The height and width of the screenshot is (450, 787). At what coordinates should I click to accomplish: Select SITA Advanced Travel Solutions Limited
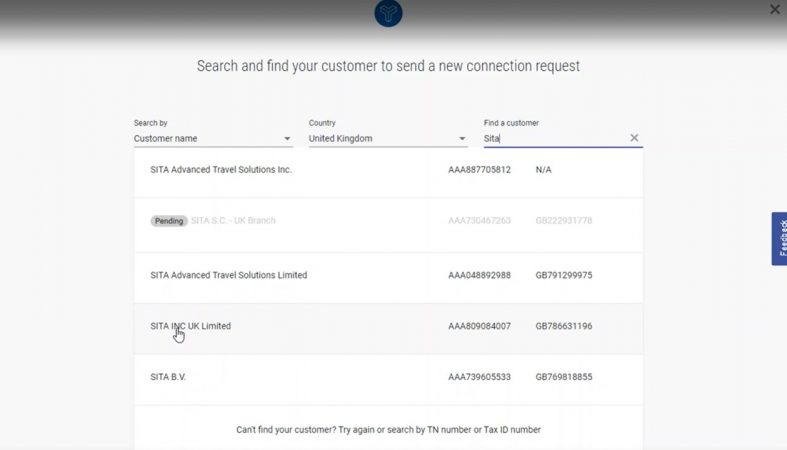(x=388, y=277)
